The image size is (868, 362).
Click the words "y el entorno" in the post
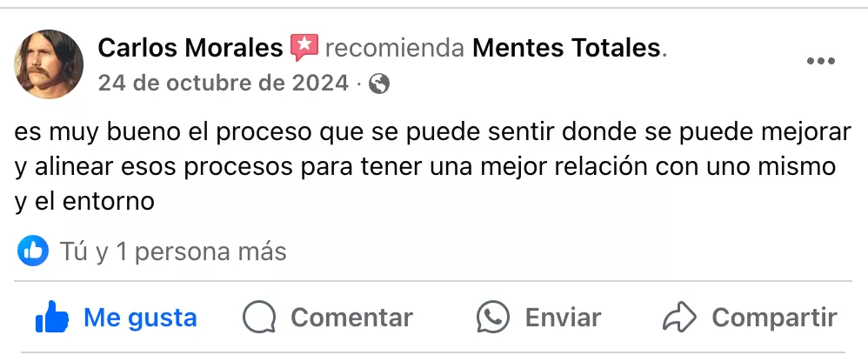[x=84, y=201]
